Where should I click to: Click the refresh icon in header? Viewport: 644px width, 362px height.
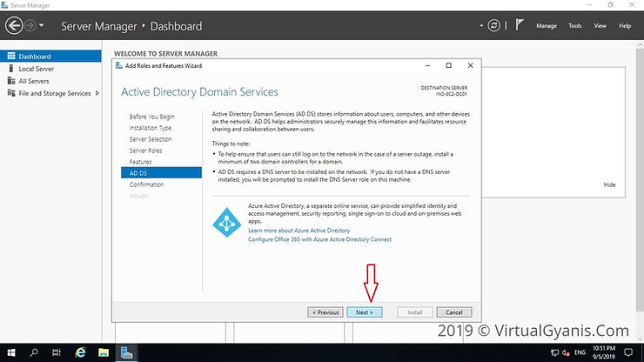click(493, 25)
